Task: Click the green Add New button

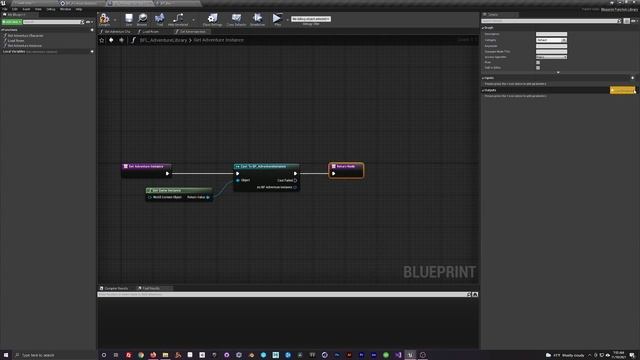Action: [11, 22]
